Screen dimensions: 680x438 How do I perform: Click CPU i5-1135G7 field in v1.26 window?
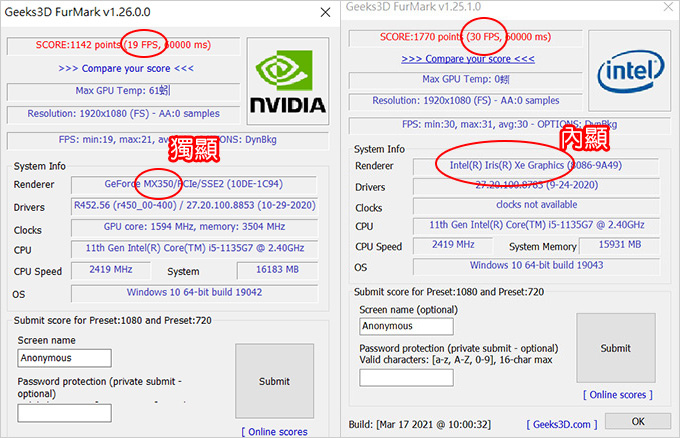194,248
